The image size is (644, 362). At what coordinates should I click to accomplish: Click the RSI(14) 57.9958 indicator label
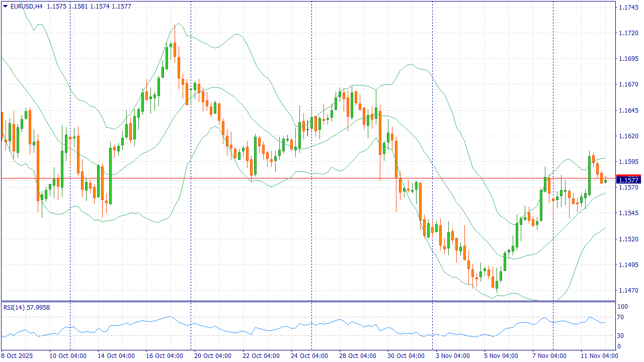[x=27, y=307]
